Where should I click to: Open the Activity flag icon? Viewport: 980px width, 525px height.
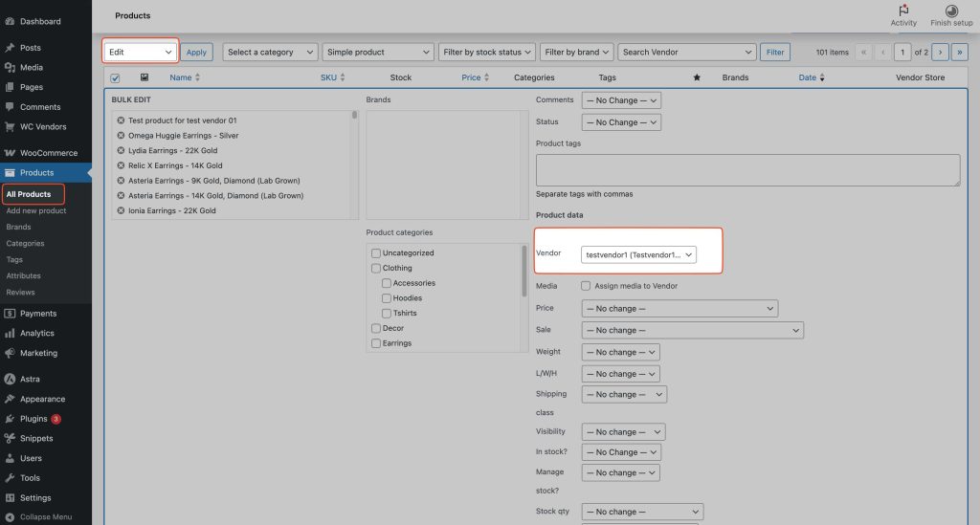pyautogui.click(x=903, y=10)
